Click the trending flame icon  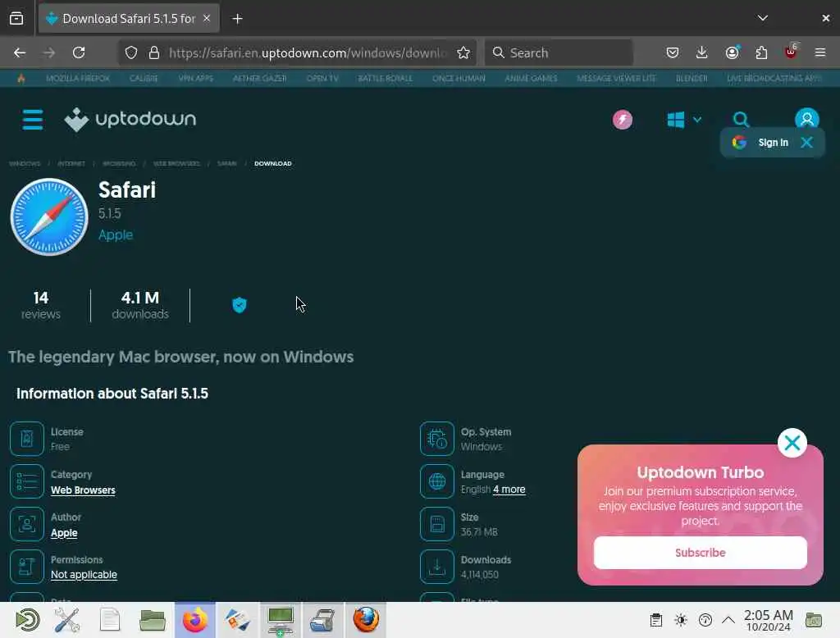(21, 78)
